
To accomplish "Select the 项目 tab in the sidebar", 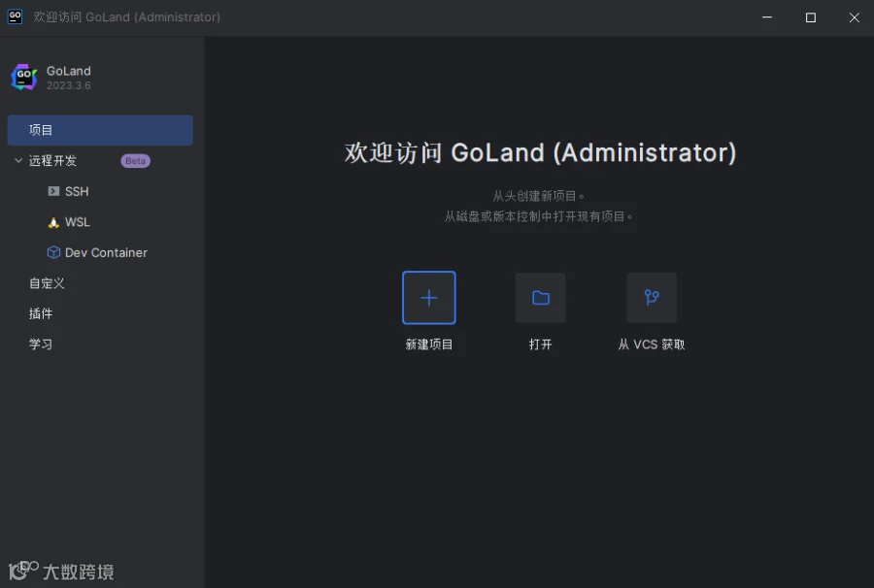I will (x=100, y=130).
